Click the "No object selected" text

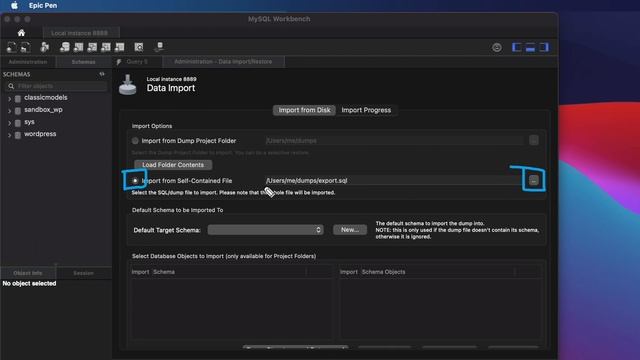[29, 283]
